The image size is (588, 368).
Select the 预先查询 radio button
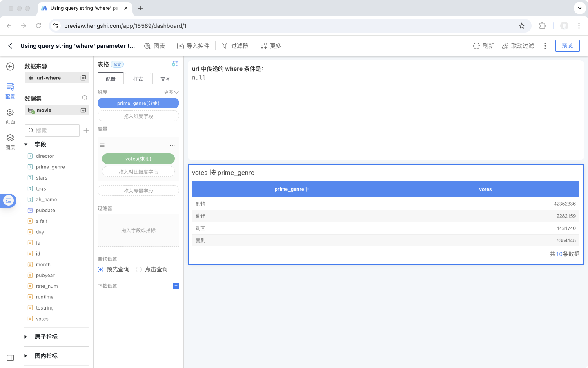click(100, 269)
